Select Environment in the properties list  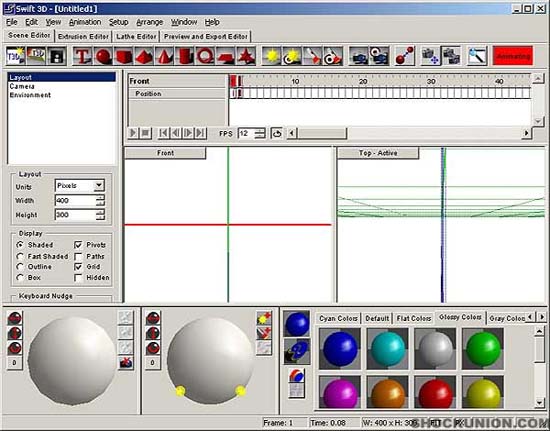tap(62, 95)
